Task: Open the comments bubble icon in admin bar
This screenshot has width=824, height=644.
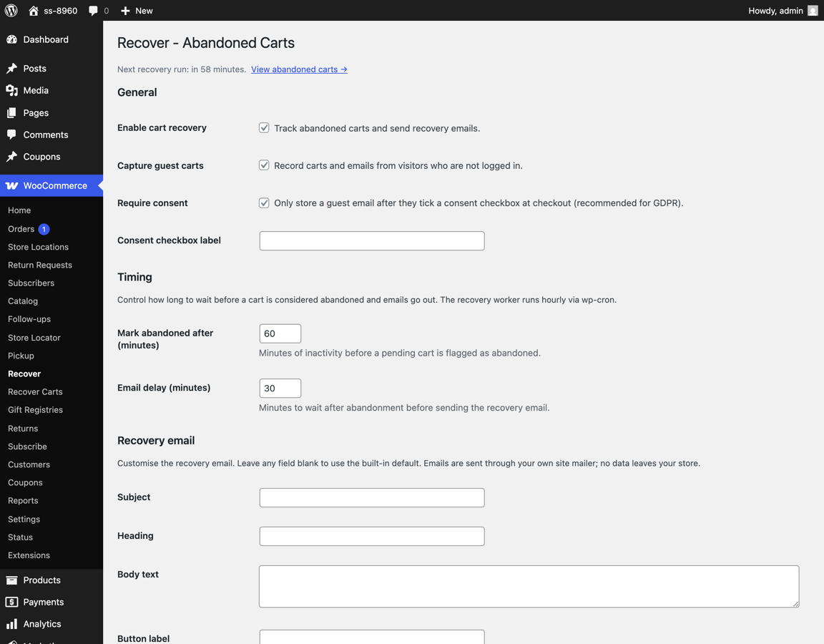Action: [93, 11]
